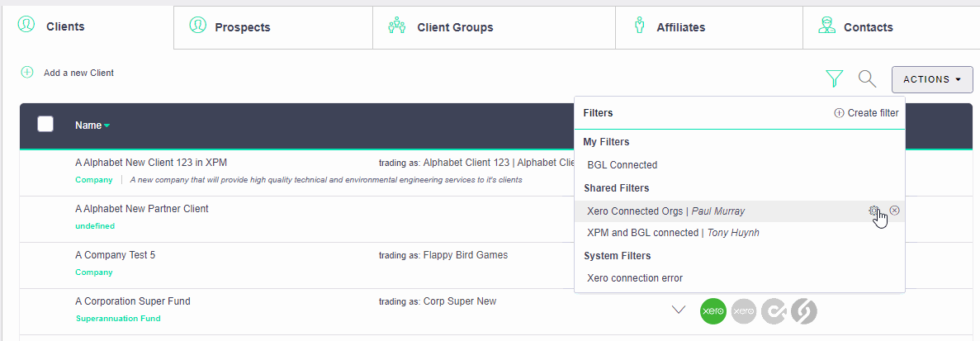Switch to the Affiliates tab
The width and height of the screenshot is (980, 341).
coord(709,27)
